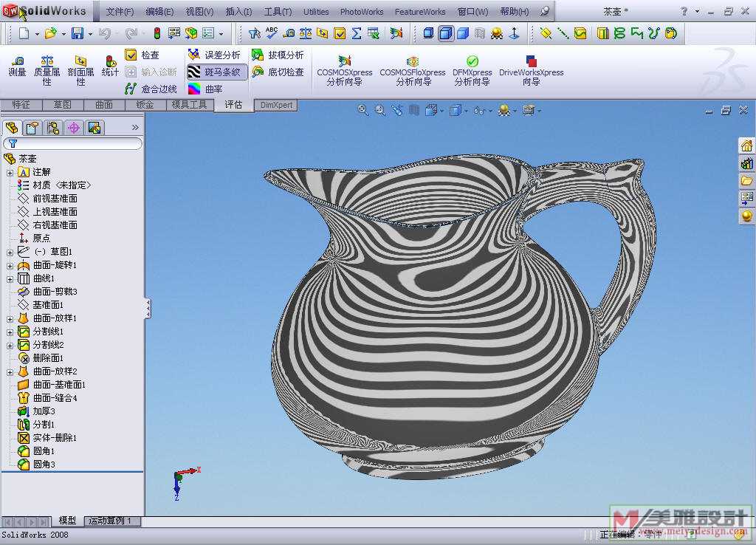Image resolution: width=756 pixels, height=545 pixels.
Task: Click the save icon in toolbar
Action: tap(78, 33)
